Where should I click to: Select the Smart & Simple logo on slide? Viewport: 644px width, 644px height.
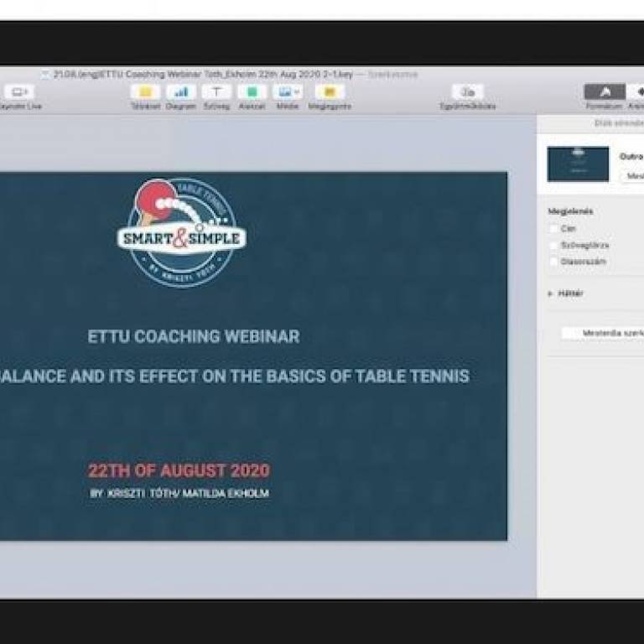[x=182, y=232]
